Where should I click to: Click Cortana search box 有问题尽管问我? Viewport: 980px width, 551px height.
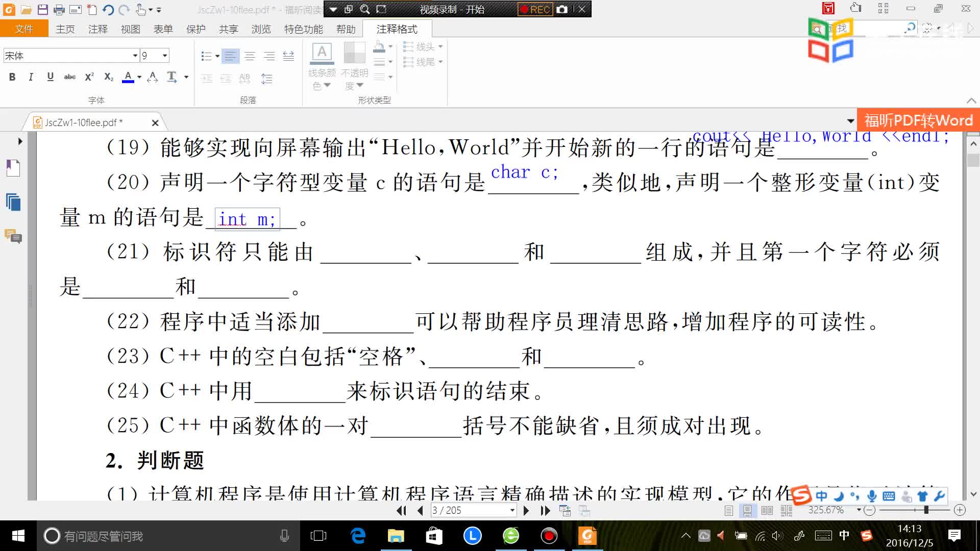168,536
